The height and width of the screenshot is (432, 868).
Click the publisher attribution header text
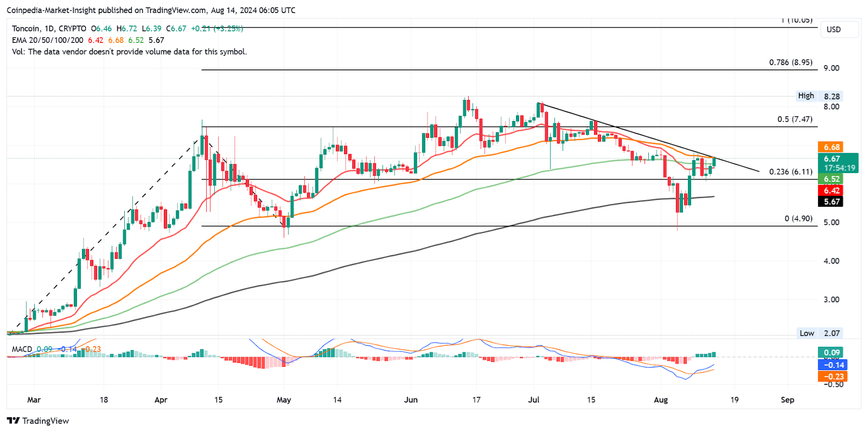tap(151, 10)
